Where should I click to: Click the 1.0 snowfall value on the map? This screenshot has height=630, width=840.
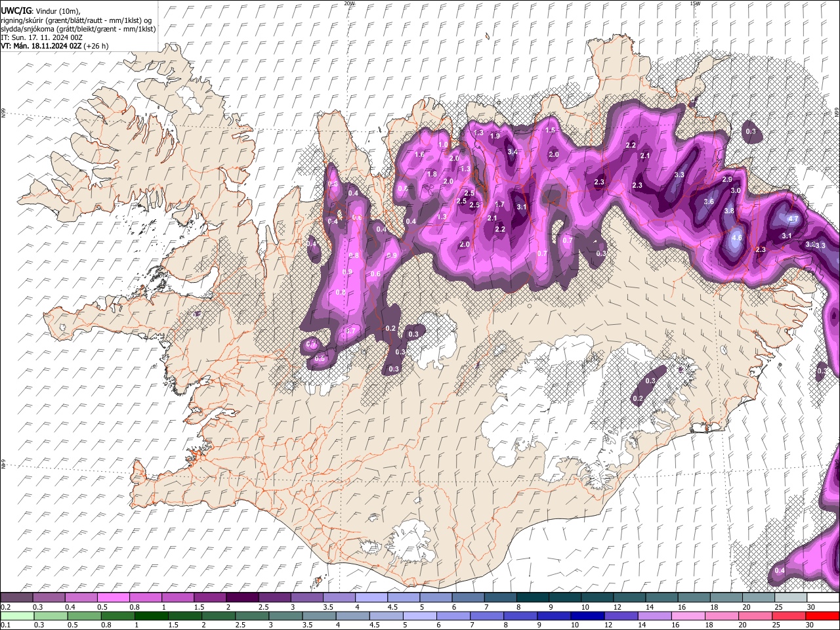coord(443,145)
